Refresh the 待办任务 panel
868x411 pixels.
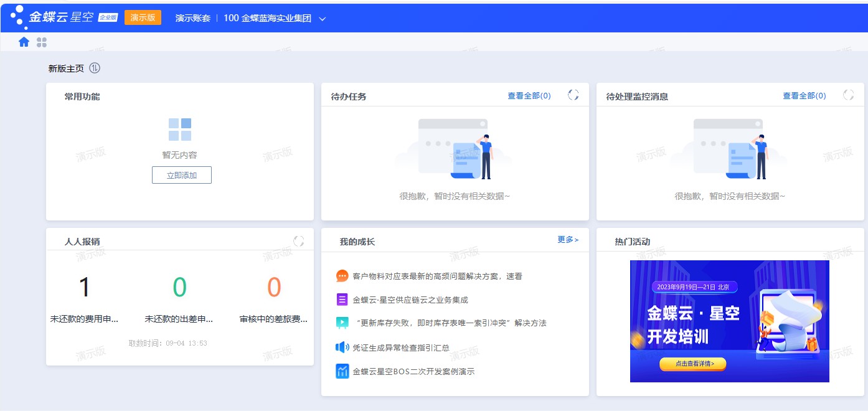click(x=573, y=95)
